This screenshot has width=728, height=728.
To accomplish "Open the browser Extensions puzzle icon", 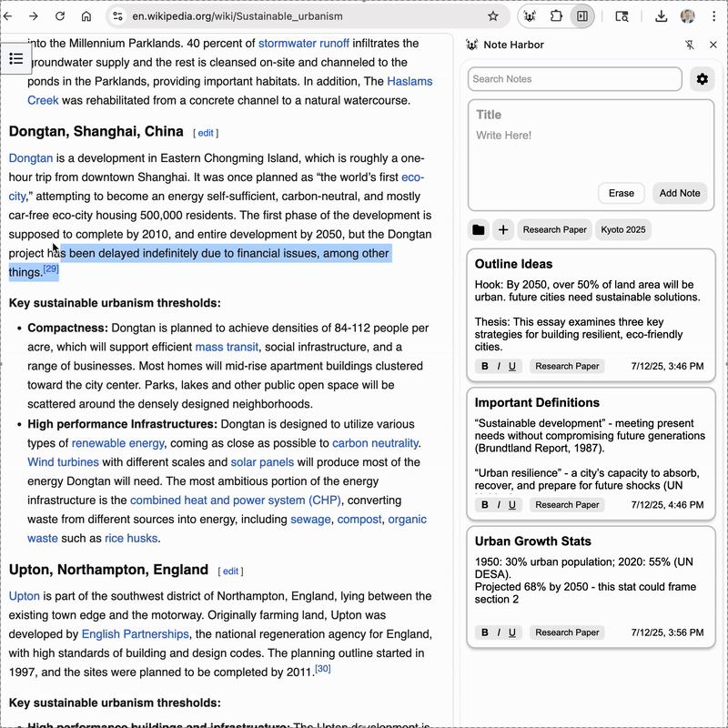I will coord(556,15).
